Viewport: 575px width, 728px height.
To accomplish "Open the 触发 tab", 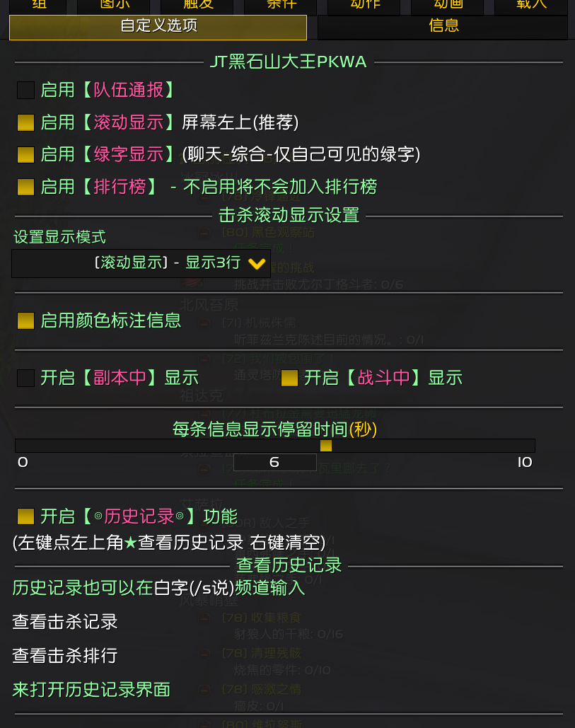I will point(197,6).
